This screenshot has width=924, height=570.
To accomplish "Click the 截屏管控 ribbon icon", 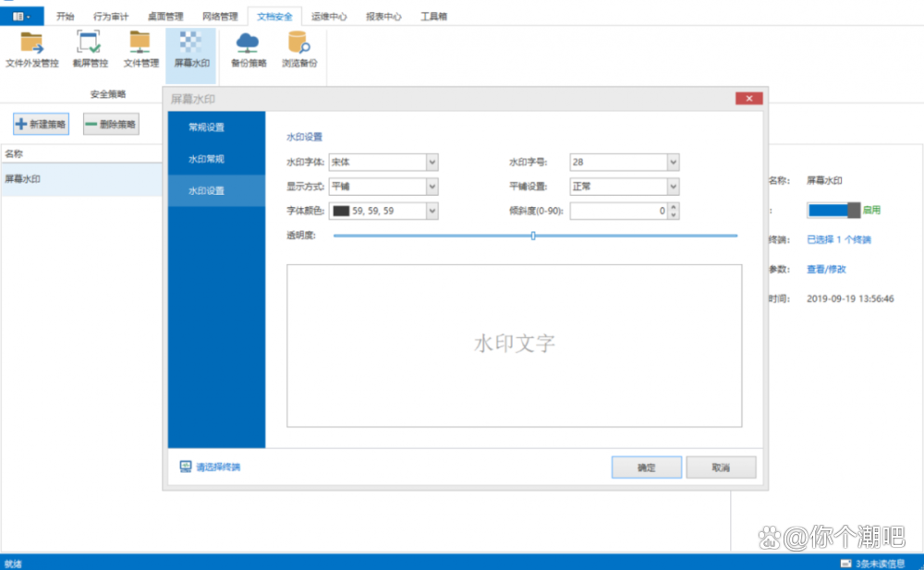I will click(90, 43).
